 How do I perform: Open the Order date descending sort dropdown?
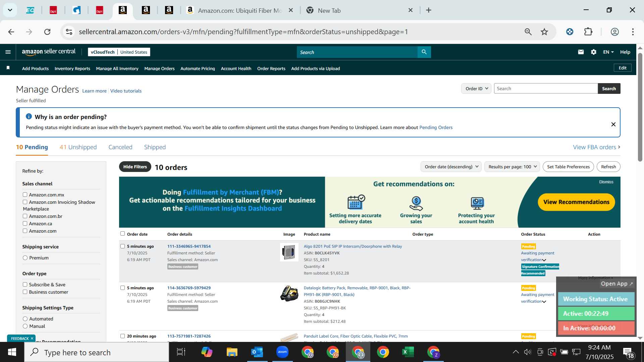[451, 167]
